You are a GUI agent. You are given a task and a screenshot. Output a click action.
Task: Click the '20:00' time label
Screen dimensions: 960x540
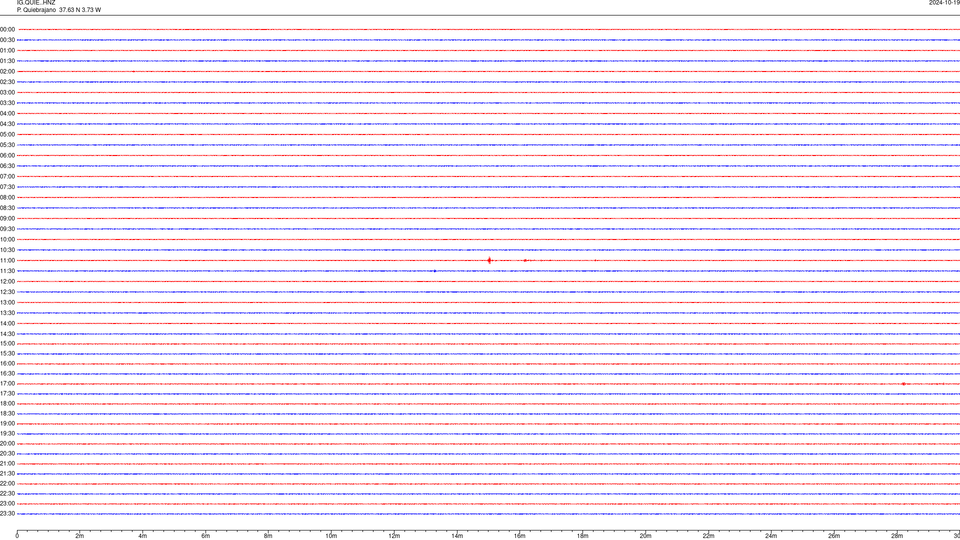[7, 444]
